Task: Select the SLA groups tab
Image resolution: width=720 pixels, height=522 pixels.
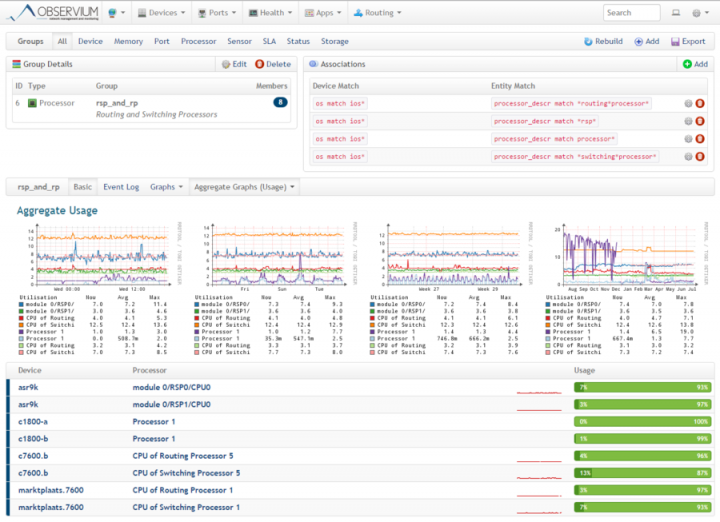Action: tap(269, 41)
